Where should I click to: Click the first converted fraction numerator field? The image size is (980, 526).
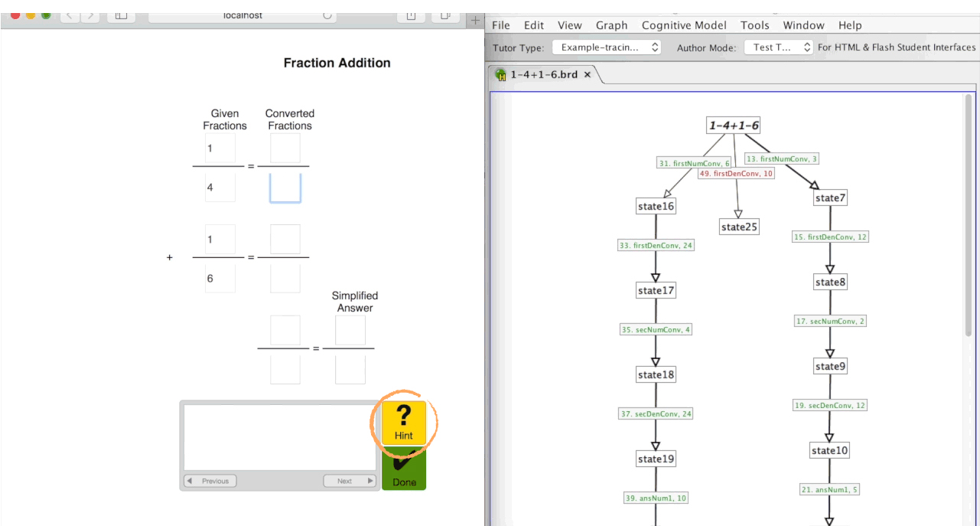pyautogui.click(x=285, y=149)
